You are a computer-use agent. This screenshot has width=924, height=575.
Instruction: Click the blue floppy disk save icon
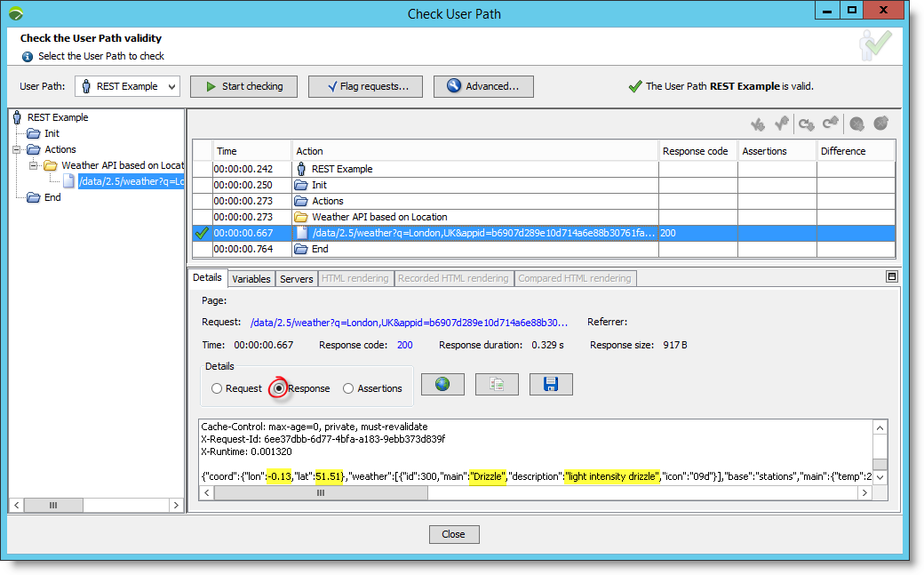pyautogui.click(x=551, y=384)
